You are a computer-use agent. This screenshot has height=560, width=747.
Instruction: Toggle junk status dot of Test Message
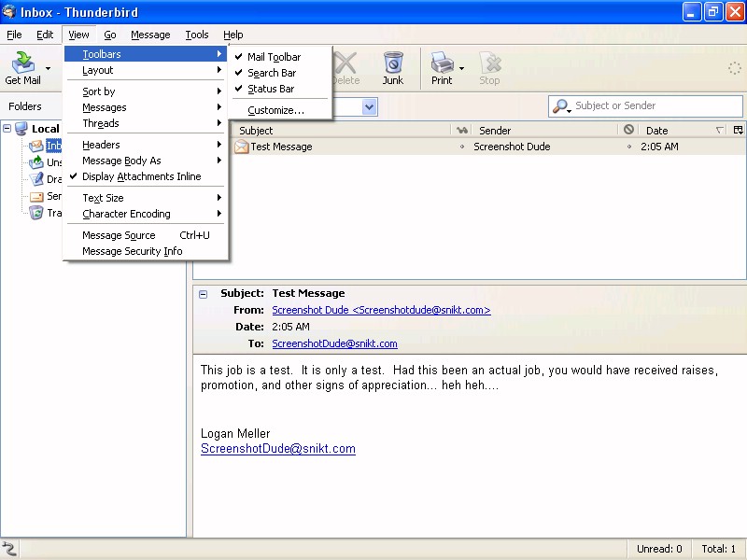coord(629,147)
